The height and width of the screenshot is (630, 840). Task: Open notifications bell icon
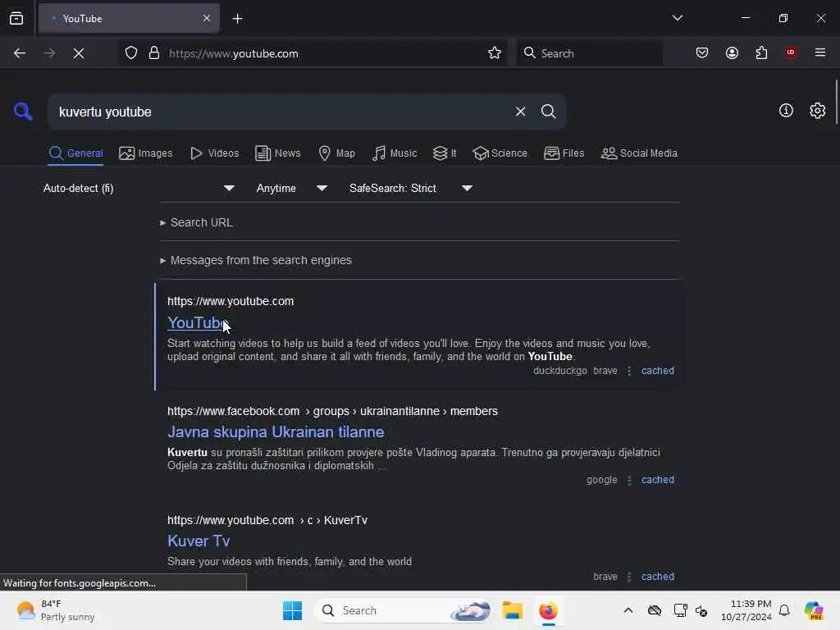[x=784, y=610]
